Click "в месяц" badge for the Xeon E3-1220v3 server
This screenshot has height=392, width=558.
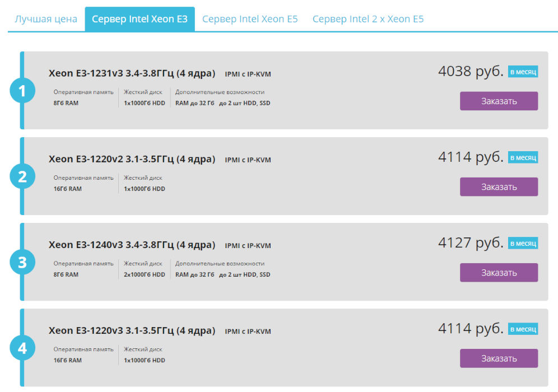[x=523, y=329]
